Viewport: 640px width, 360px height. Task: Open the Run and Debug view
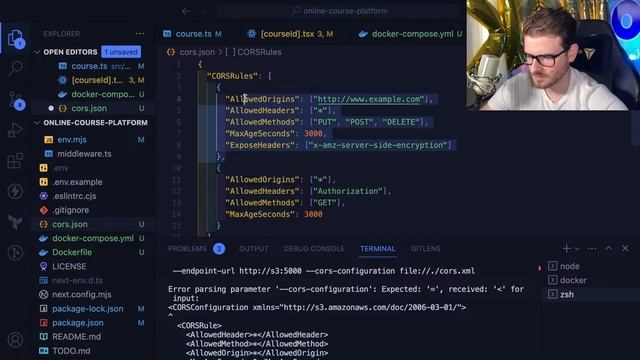pyautogui.click(x=16, y=130)
